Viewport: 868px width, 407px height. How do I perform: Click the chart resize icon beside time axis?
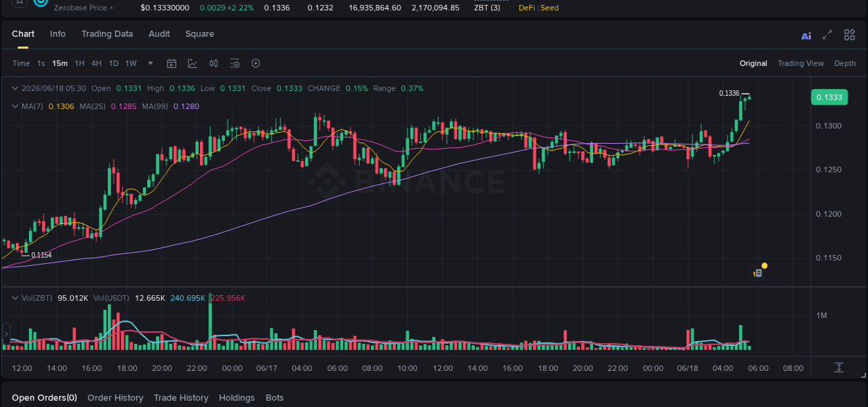pos(839,367)
